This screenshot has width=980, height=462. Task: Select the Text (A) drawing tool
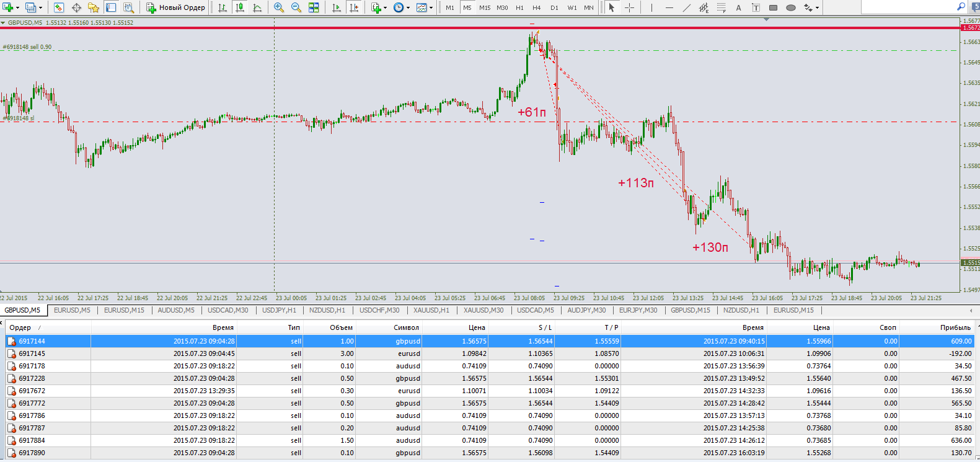pos(738,7)
